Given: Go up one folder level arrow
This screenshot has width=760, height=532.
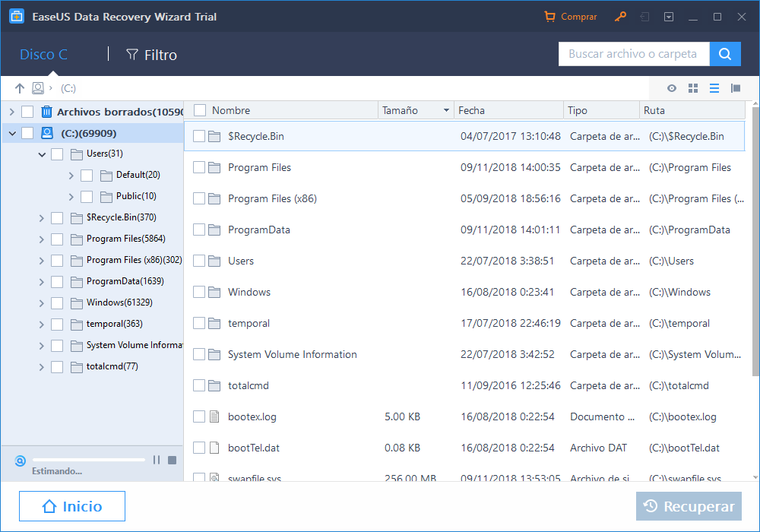Looking at the screenshot, I should pyautogui.click(x=20, y=88).
